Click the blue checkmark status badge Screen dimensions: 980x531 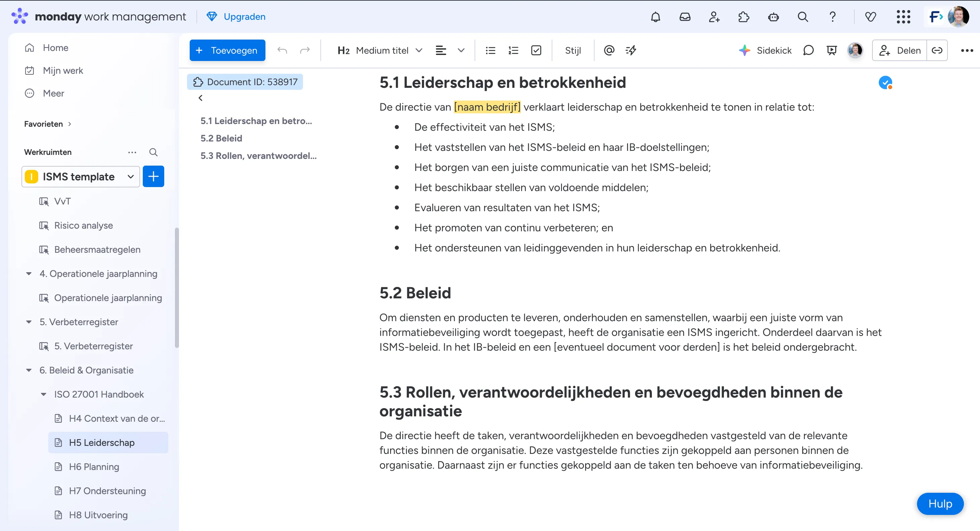[885, 82]
